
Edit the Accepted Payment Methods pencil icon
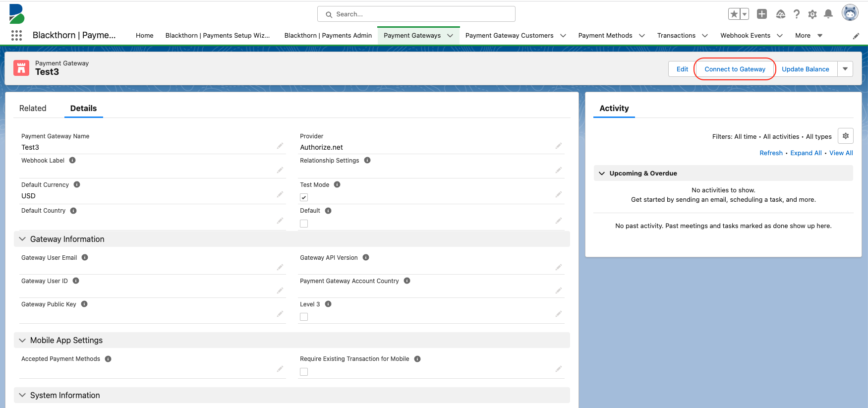pos(280,369)
